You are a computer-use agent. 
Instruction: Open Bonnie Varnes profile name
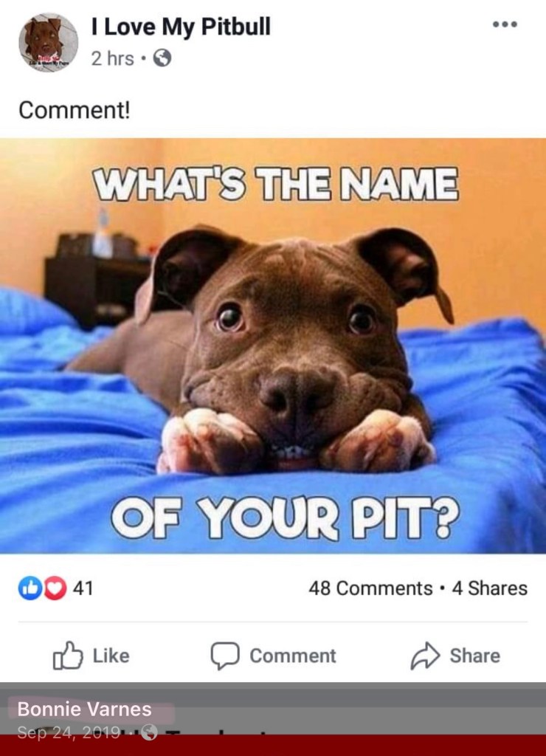coord(84,709)
